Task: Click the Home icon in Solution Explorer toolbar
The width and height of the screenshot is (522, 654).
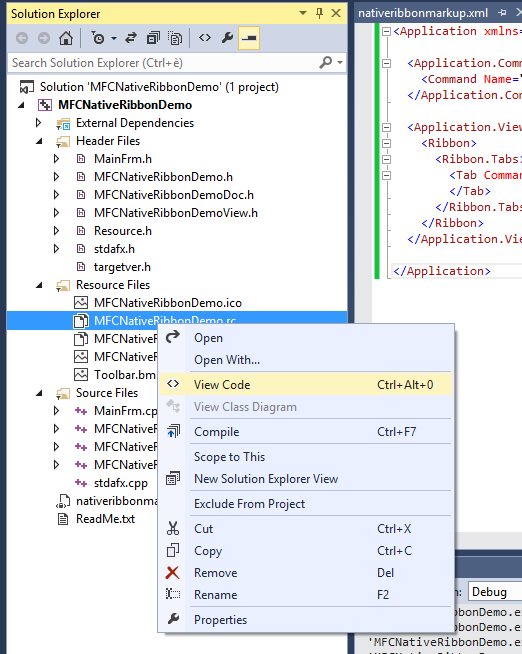Action: click(66, 38)
